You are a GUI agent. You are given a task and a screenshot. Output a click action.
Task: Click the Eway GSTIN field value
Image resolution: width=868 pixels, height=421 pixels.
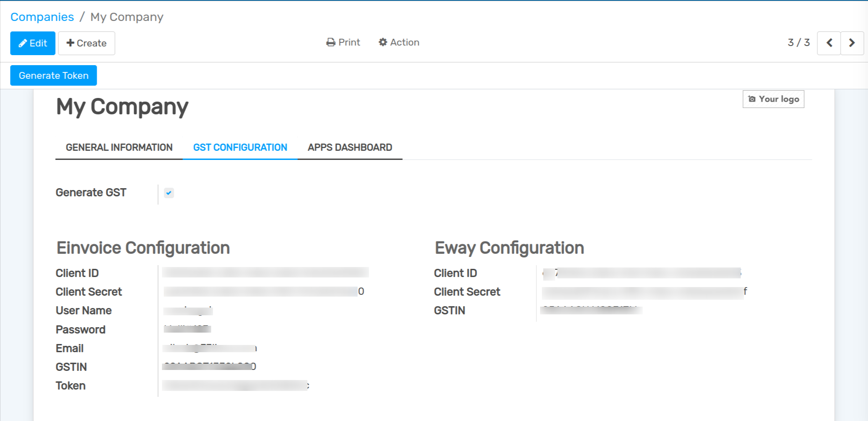(x=591, y=311)
